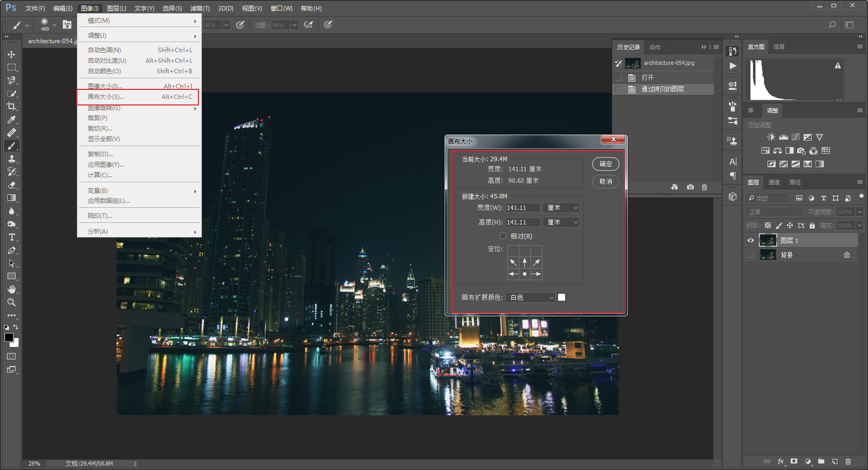Click the foreground color swatch
Screen dimensions: 868x470
pyautogui.click(x=9, y=337)
